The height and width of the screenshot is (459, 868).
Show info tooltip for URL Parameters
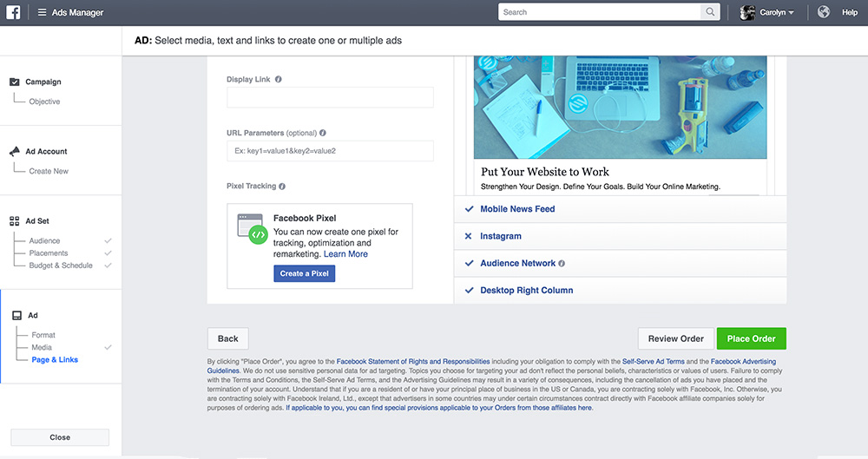click(x=323, y=133)
